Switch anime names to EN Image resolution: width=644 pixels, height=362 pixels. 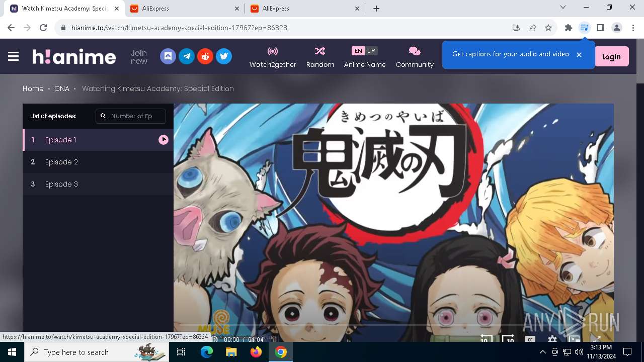tap(358, 51)
